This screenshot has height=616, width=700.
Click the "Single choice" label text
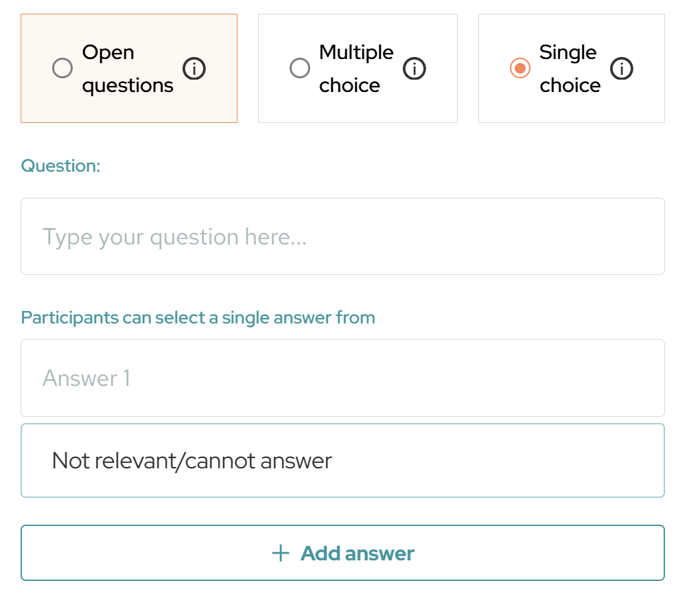point(570,69)
